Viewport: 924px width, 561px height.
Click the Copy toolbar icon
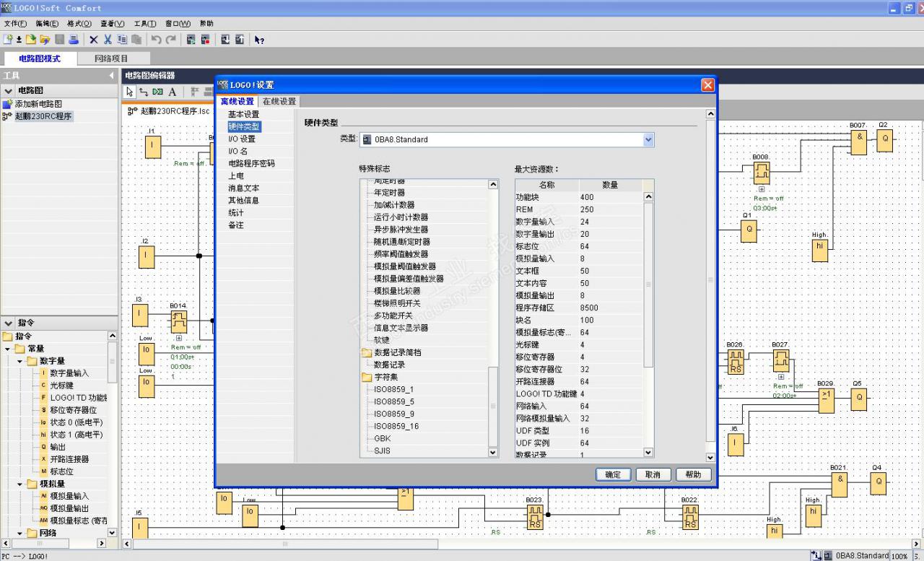(122, 40)
